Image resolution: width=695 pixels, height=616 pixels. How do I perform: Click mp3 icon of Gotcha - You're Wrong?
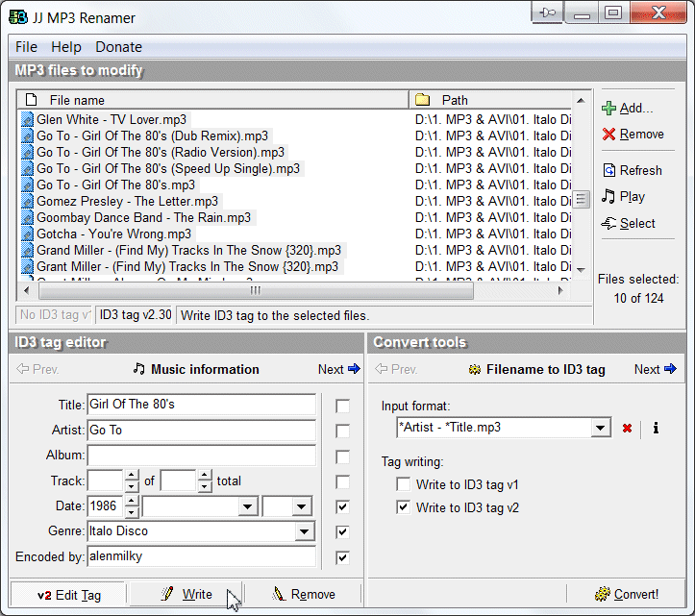pyautogui.click(x=27, y=234)
